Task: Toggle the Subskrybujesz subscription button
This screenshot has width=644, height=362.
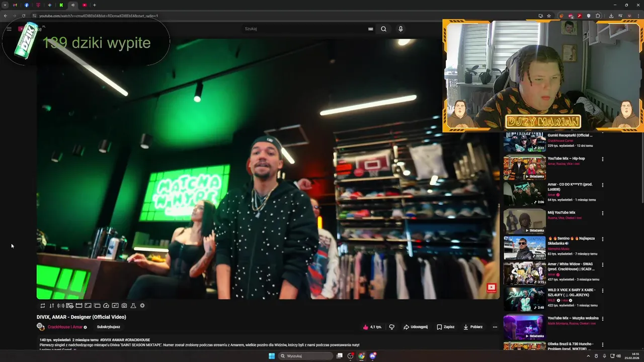Action: click(109, 327)
